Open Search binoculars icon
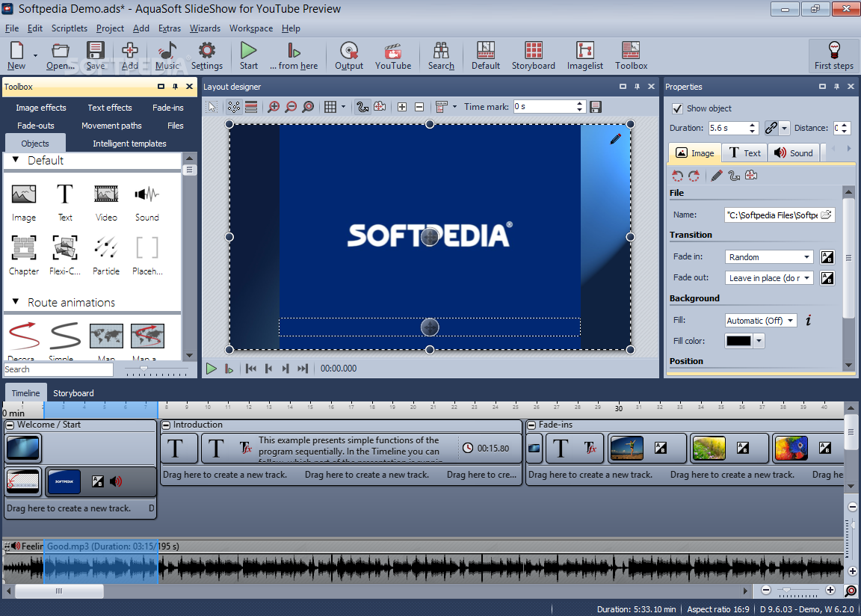This screenshot has height=616, width=861. [x=442, y=56]
